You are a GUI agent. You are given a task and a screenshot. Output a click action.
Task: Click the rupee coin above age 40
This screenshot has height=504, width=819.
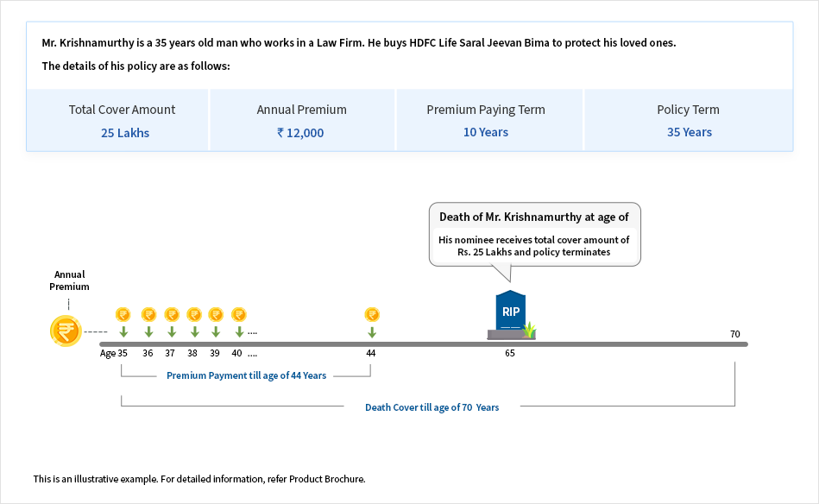click(x=239, y=314)
